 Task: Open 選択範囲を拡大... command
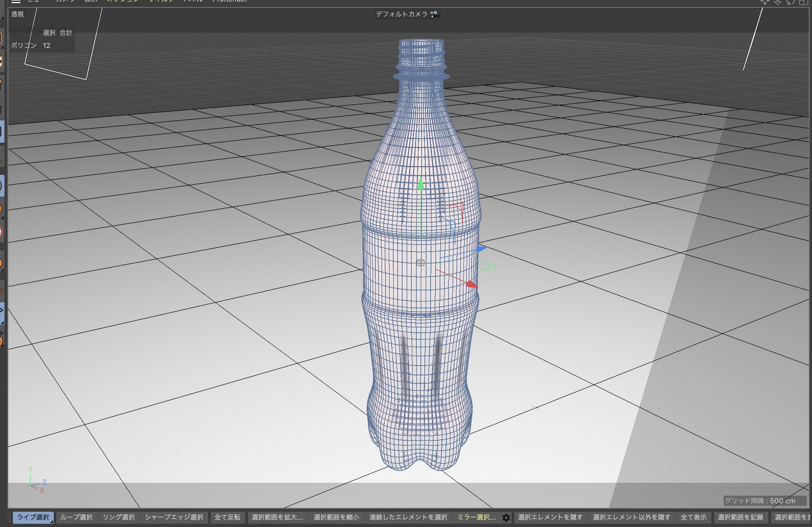[x=277, y=517]
